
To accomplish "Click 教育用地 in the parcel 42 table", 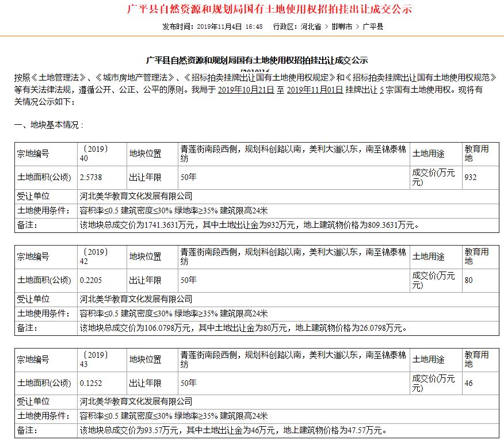I will (x=476, y=257).
